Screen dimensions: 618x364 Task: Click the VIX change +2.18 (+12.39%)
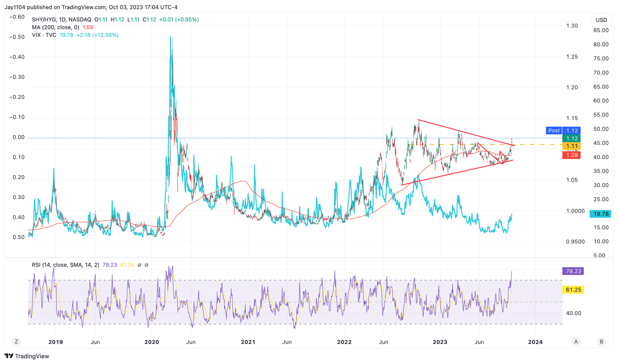[98, 35]
